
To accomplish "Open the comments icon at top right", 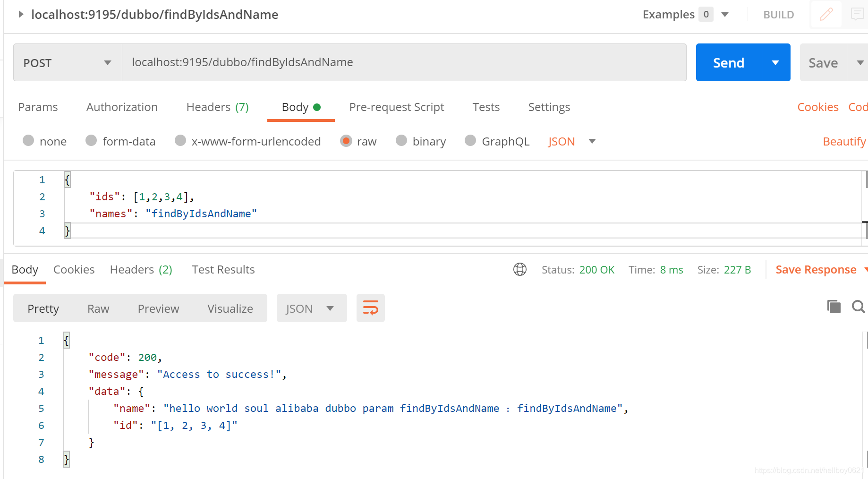I will coord(857,14).
